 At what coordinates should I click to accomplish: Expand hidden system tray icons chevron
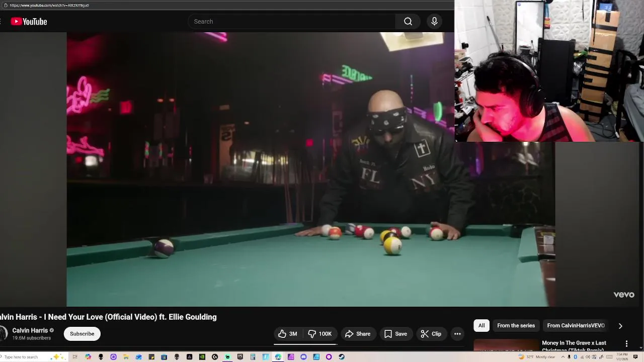[x=563, y=357]
